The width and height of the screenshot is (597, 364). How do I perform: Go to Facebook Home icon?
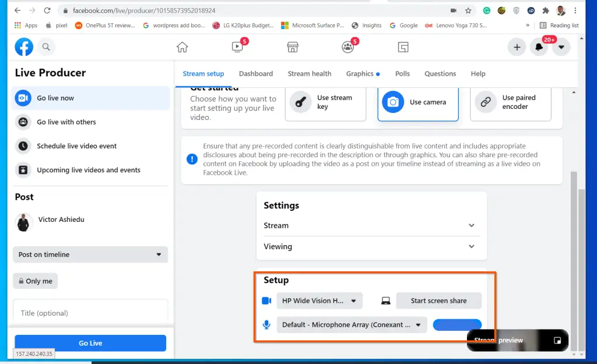[182, 47]
